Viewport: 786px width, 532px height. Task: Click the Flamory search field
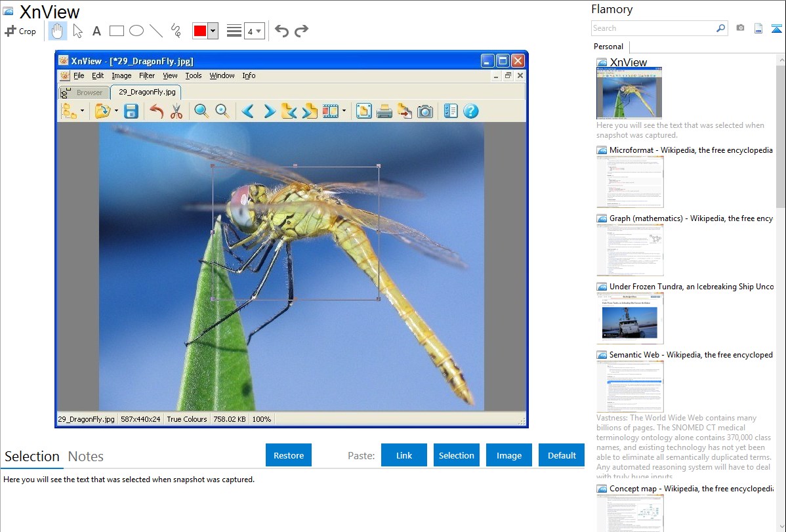click(x=653, y=28)
